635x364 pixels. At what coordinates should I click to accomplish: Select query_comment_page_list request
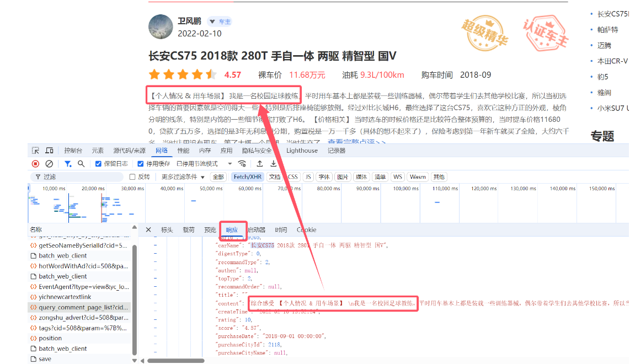80,307
